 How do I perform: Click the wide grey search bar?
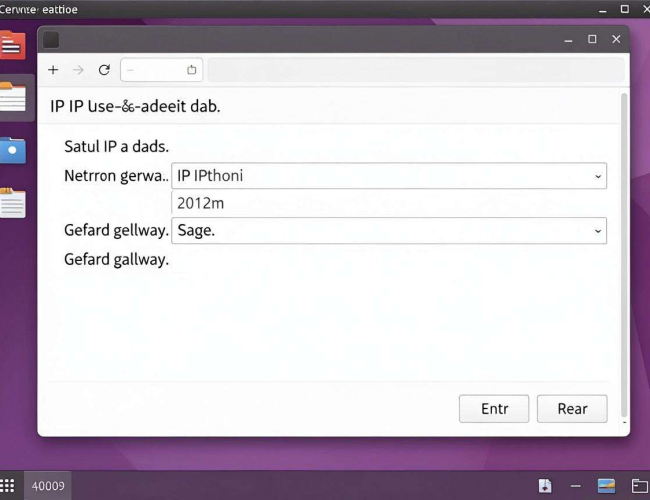click(416, 70)
